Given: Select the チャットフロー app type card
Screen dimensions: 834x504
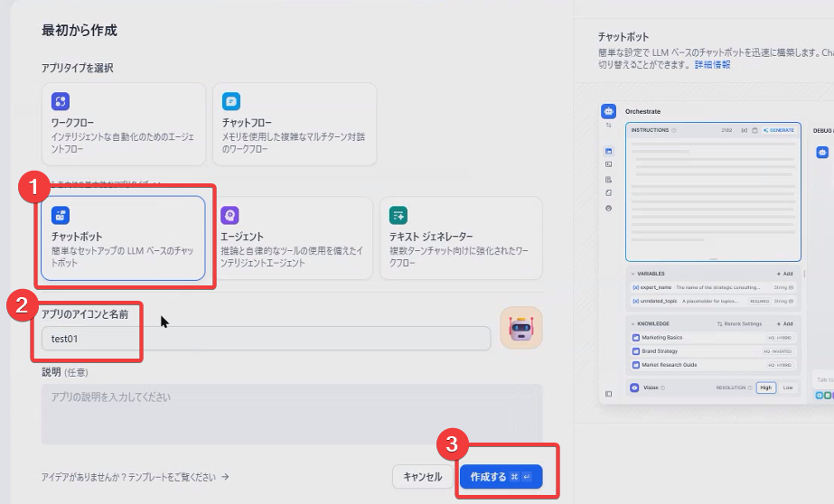Looking at the screenshot, I should click(x=294, y=124).
